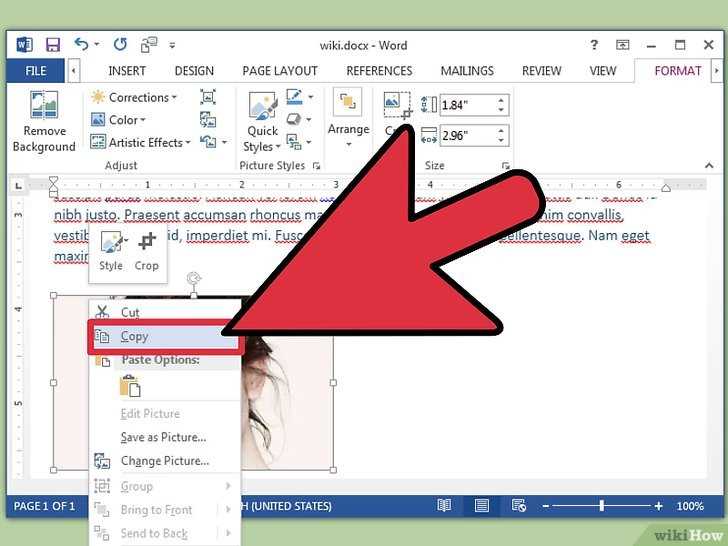Viewport: 728px width, 546px height.
Task: Click the Print Layout view icon
Action: click(x=481, y=505)
